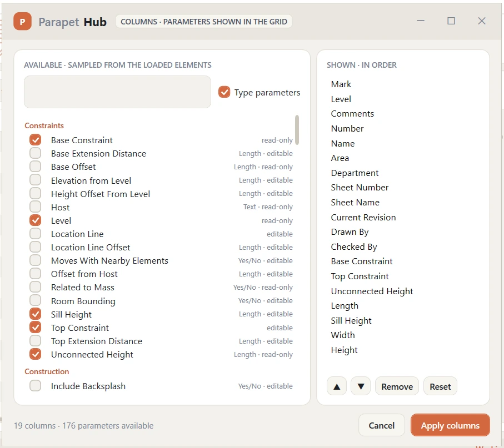Screen dimensions: 504x448
Task: Enable the Room Bounding checkbox
Action: tap(36, 300)
